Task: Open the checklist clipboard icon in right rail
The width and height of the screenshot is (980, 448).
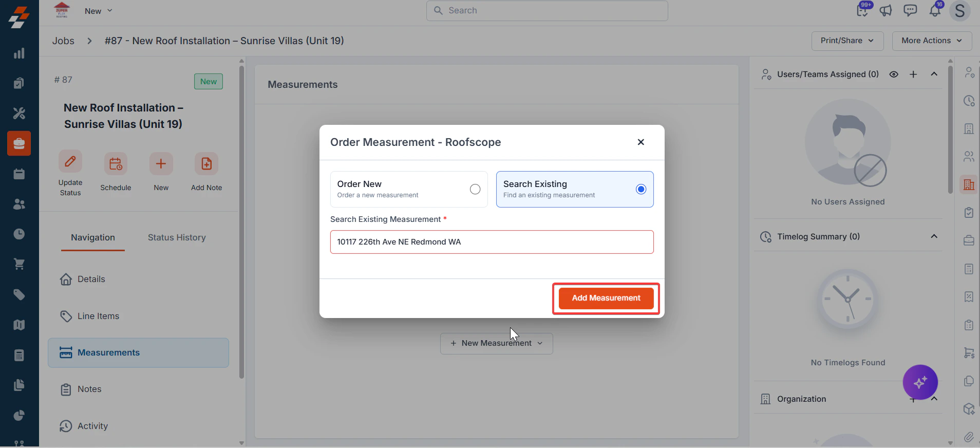Action: 969,213
